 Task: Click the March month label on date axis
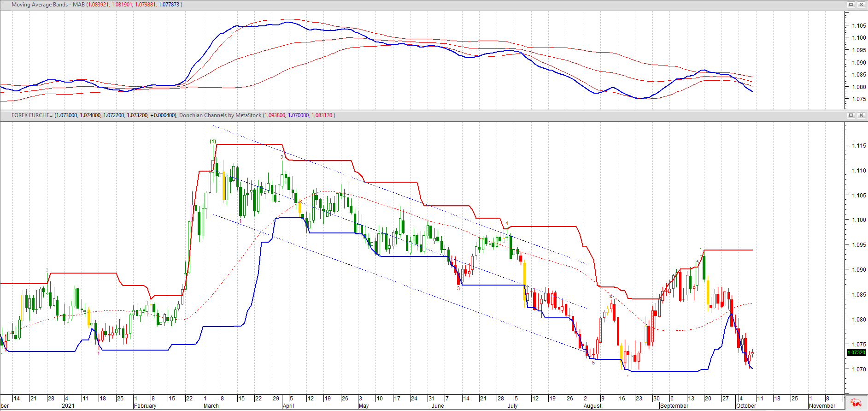coord(211,406)
